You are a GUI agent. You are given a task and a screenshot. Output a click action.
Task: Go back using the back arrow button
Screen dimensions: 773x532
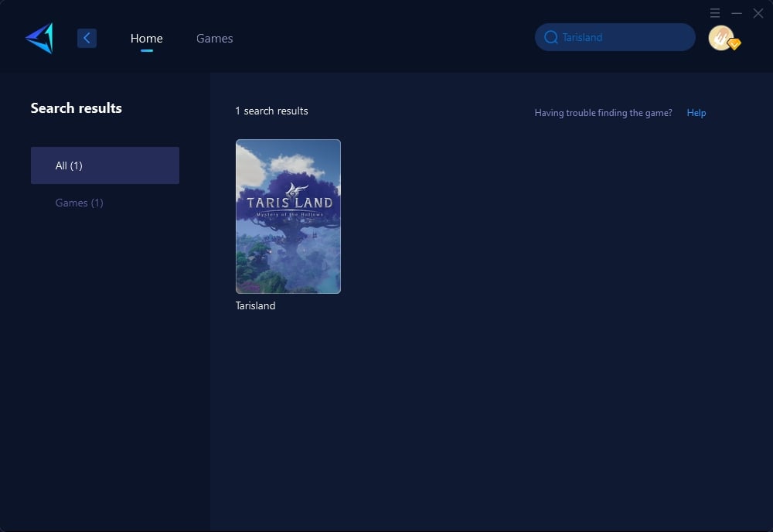click(x=87, y=38)
